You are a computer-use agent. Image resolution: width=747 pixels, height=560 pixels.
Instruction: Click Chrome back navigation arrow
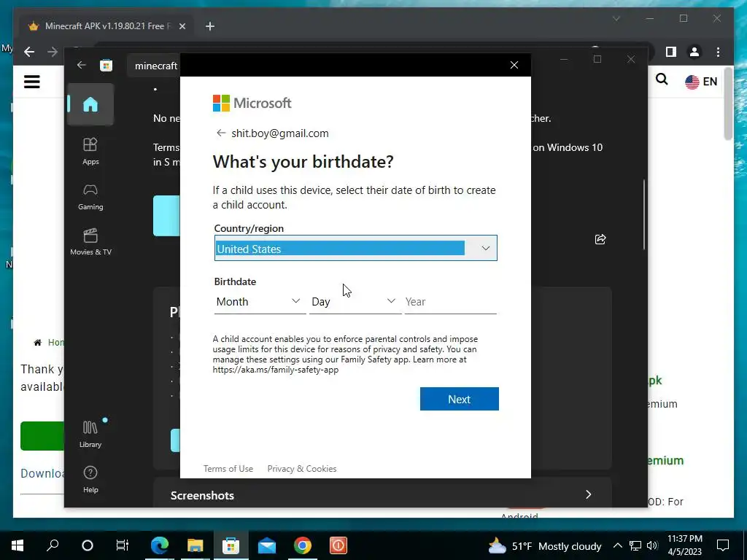pos(29,52)
